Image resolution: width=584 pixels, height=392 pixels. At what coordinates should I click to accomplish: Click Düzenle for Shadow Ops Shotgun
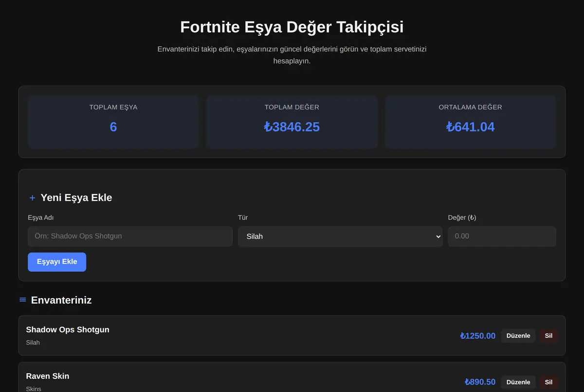518,336
